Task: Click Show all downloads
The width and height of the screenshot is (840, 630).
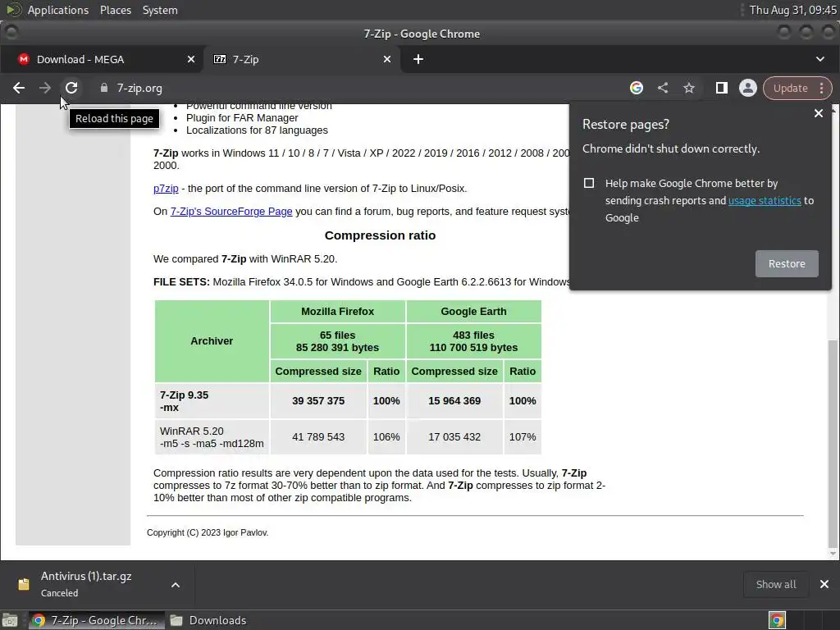Action: (776, 584)
